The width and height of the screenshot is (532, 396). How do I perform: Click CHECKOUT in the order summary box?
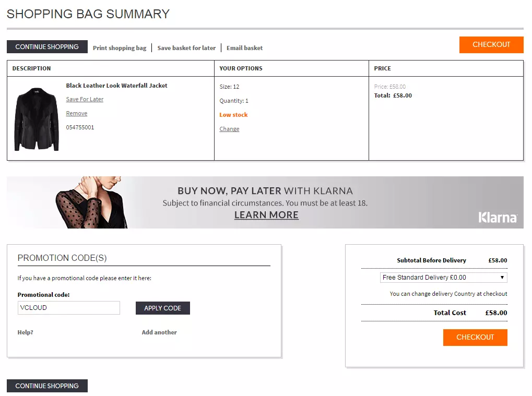475,337
